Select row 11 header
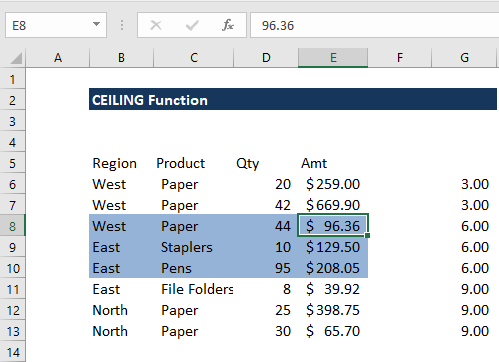The width and height of the screenshot is (499, 362). 13,289
